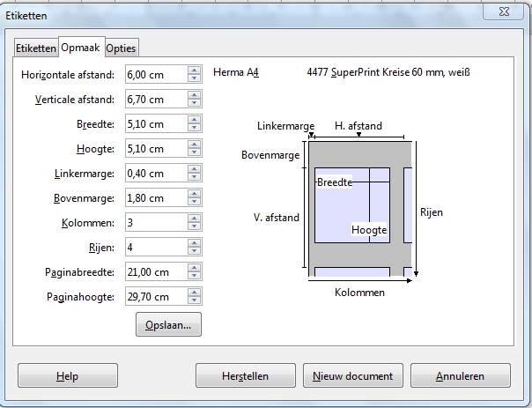Switch to the Etiketten tab
The width and height of the screenshot is (532, 408).
click(x=36, y=48)
